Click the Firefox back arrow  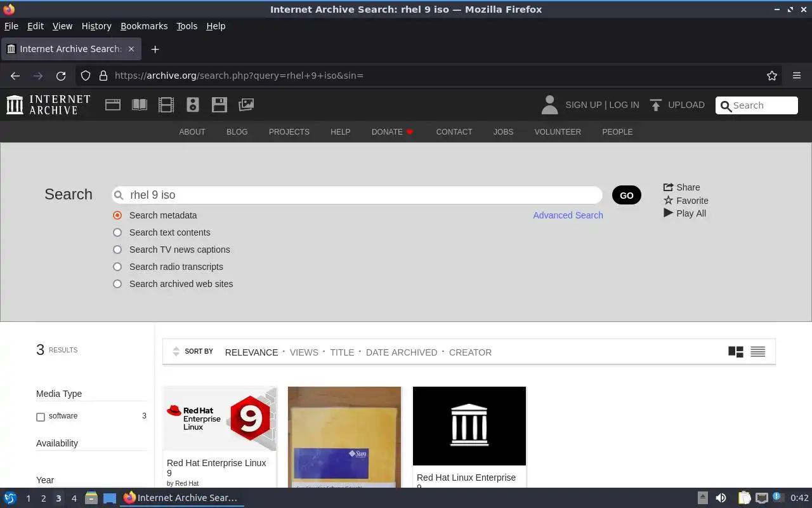[x=15, y=76]
